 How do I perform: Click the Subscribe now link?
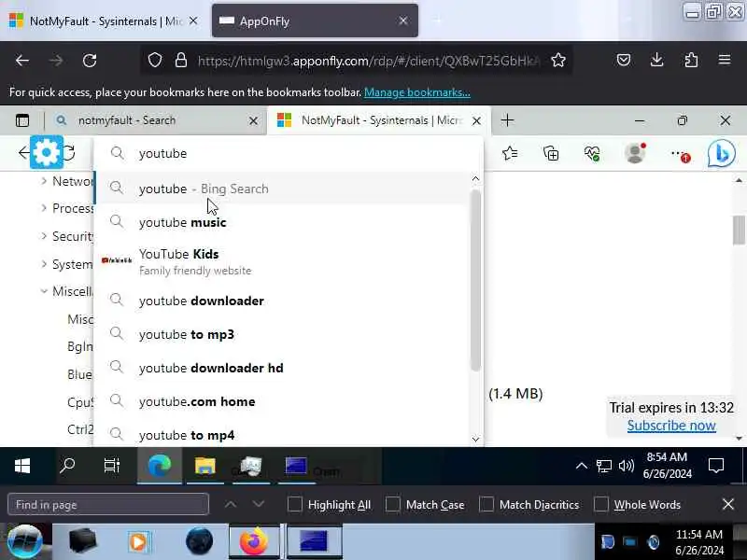pos(671,426)
